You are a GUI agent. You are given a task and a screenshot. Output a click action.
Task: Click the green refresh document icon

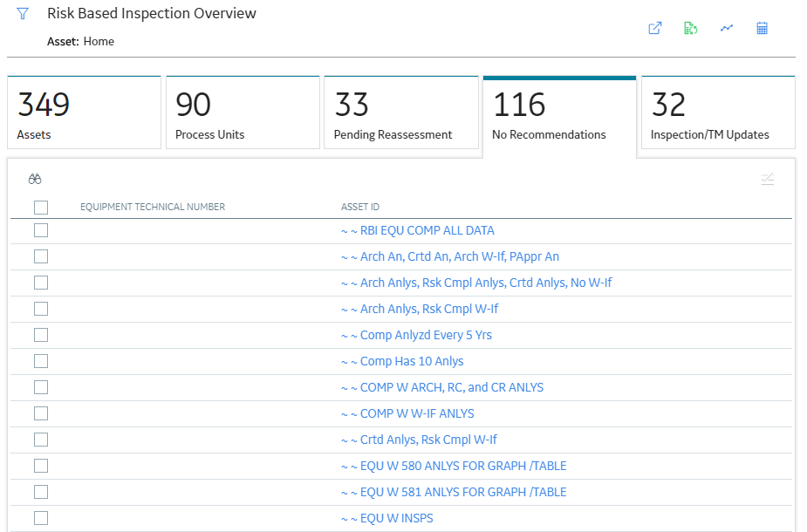point(691,28)
